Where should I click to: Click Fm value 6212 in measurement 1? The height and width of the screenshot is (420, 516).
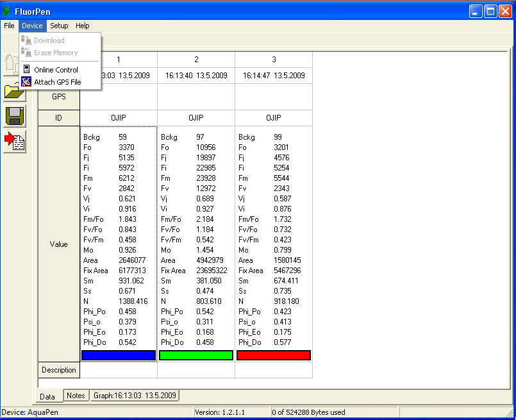126,178
